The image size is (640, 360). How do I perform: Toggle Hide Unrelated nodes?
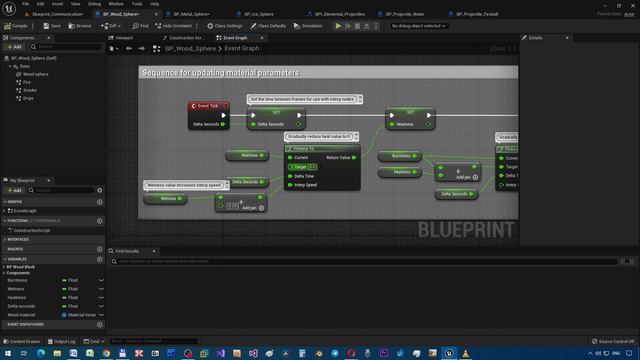click(173, 26)
